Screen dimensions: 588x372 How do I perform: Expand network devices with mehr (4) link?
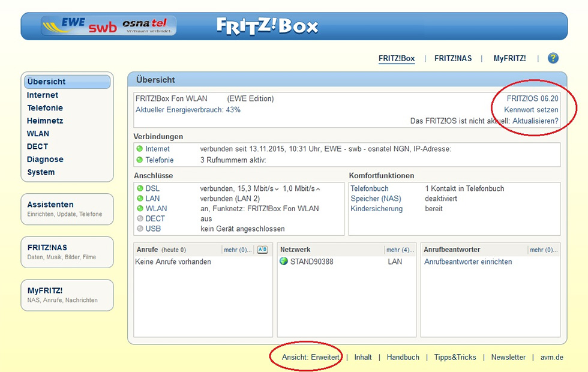[400, 250]
